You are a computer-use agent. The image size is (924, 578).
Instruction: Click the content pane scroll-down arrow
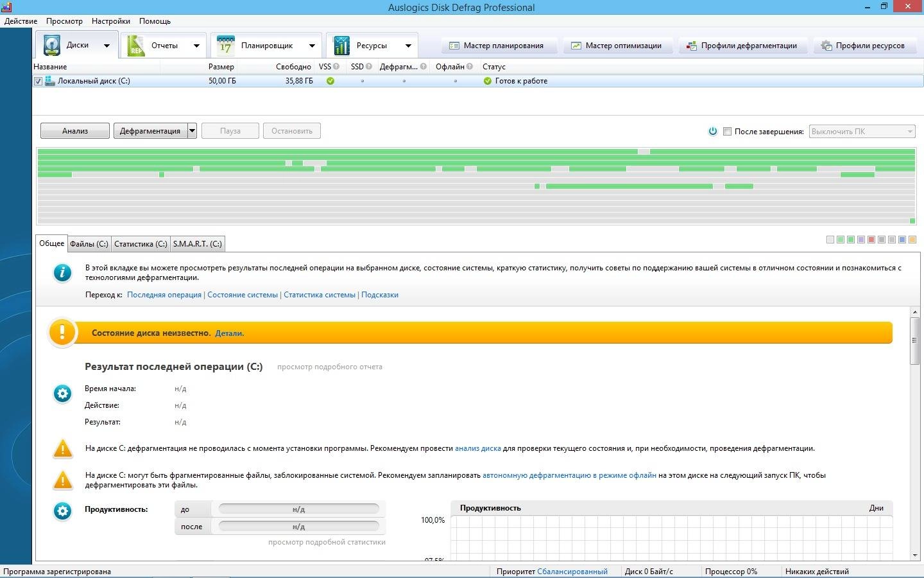[x=914, y=556]
